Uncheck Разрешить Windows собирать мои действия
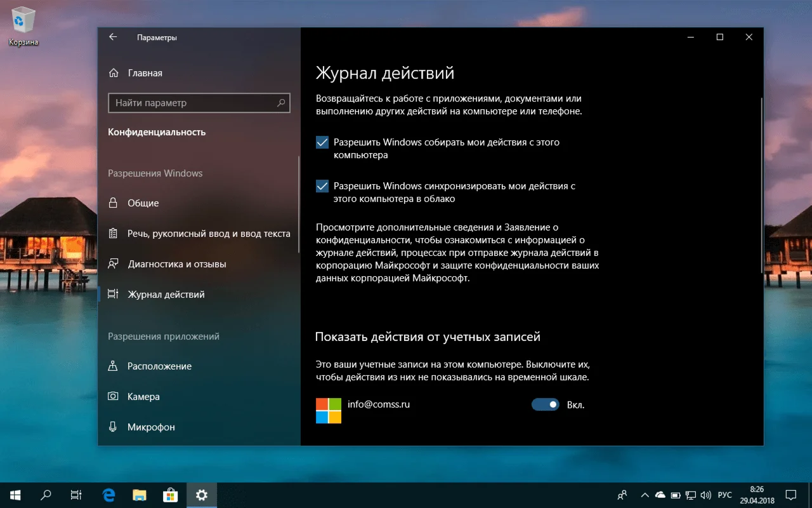The height and width of the screenshot is (508, 812). point(322,143)
